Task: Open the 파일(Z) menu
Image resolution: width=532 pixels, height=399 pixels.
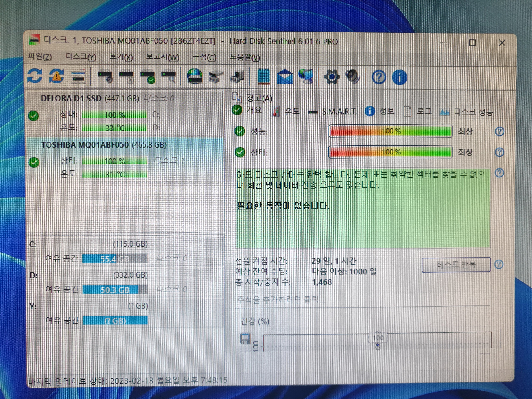Action: pyautogui.click(x=40, y=57)
